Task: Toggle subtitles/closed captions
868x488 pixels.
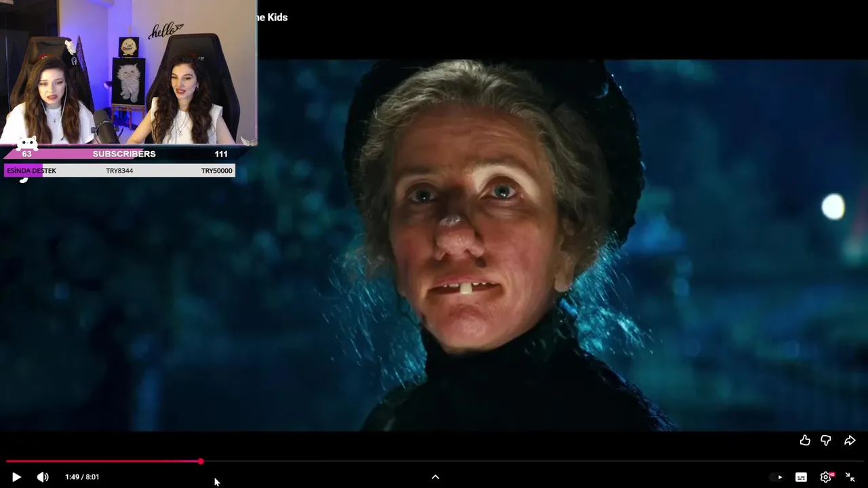Action: click(801, 477)
